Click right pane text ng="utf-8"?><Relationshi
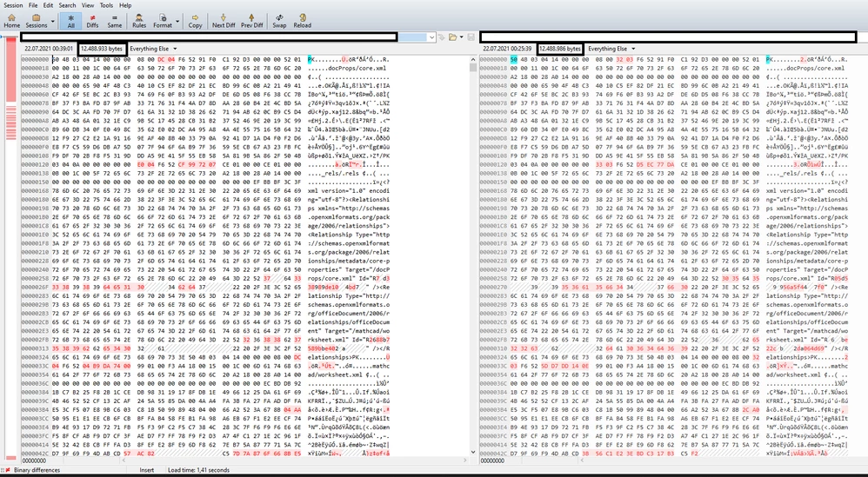Viewport: 868px width, 477px height. coord(806,200)
